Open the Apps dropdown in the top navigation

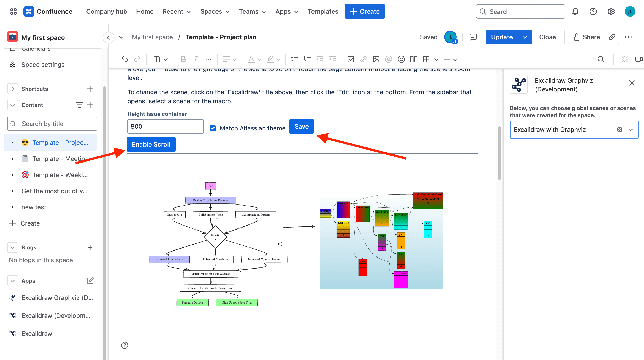point(287,11)
